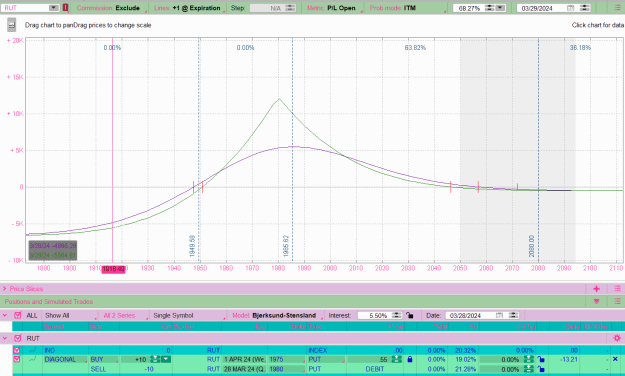Image resolution: width=625 pixels, height=376 pixels.
Task: Open the Prob mode ITM dropdown
Action: [x=406, y=8]
